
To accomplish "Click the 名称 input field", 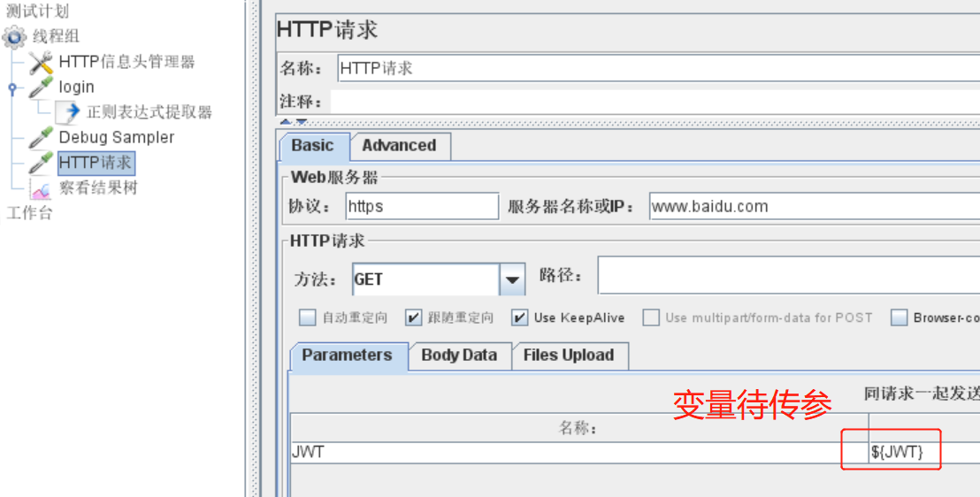I will (x=659, y=68).
